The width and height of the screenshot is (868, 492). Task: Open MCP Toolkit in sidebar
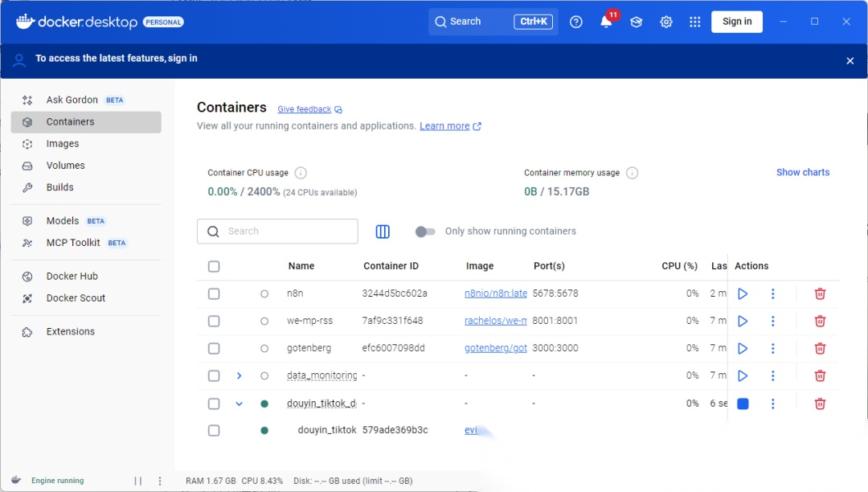tap(86, 243)
